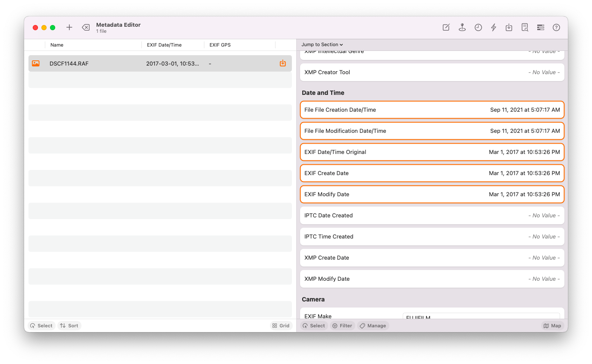Toggle the Filter option

click(342, 326)
